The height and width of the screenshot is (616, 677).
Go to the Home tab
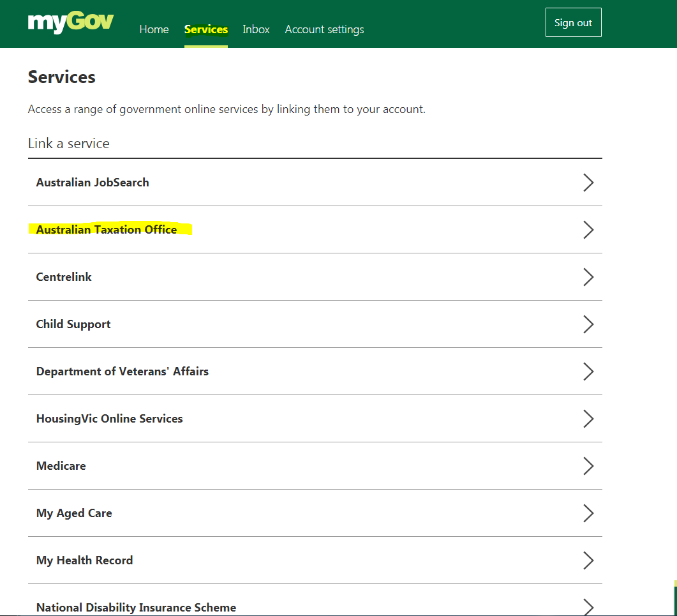pyautogui.click(x=154, y=29)
